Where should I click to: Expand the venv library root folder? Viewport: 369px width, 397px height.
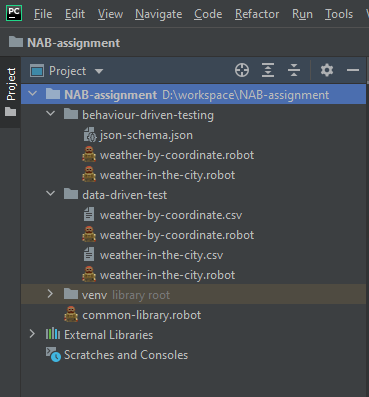coord(50,294)
